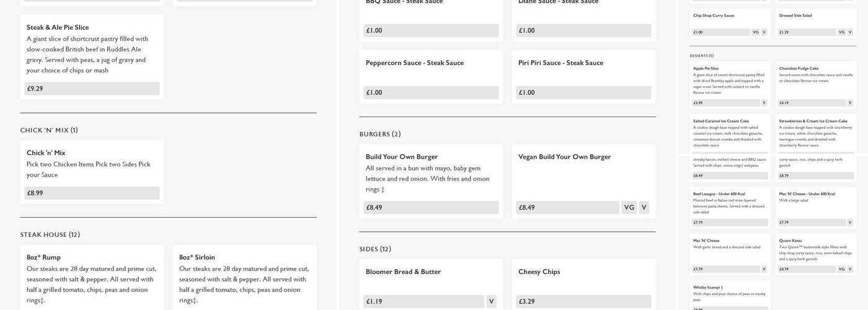Open the Desserts (5) section heading
Viewport: 868px width, 310px height.
(x=702, y=56)
